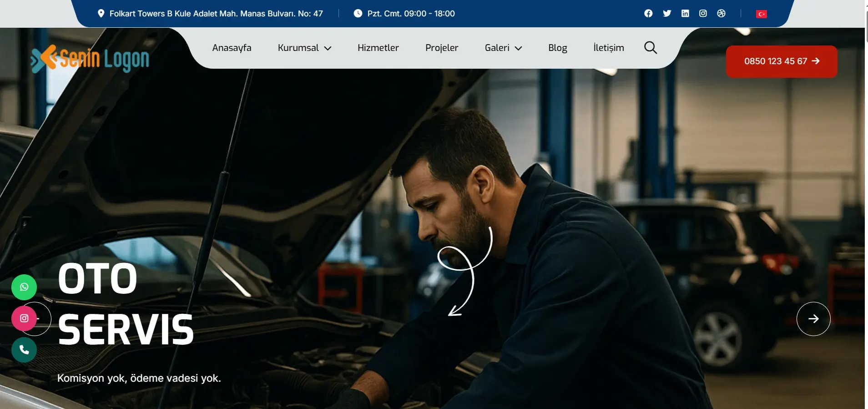868x409 pixels.
Task: Open the Hizmetler menu item
Action: (x=378, y=48)
